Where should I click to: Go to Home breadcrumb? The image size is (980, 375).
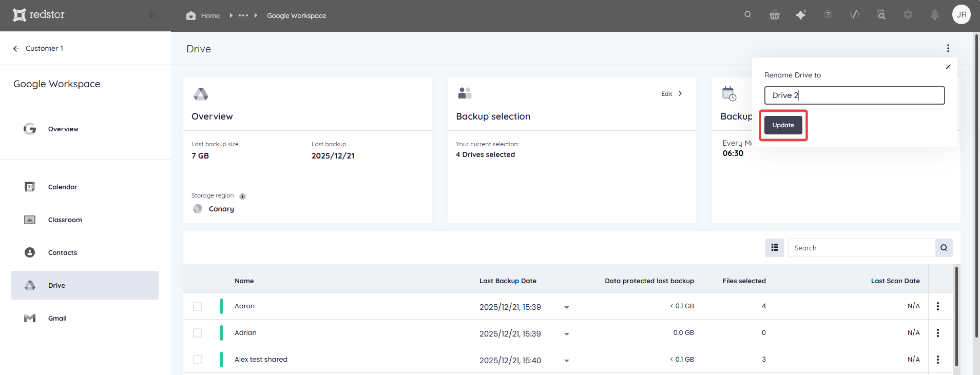tap(203, 15)
